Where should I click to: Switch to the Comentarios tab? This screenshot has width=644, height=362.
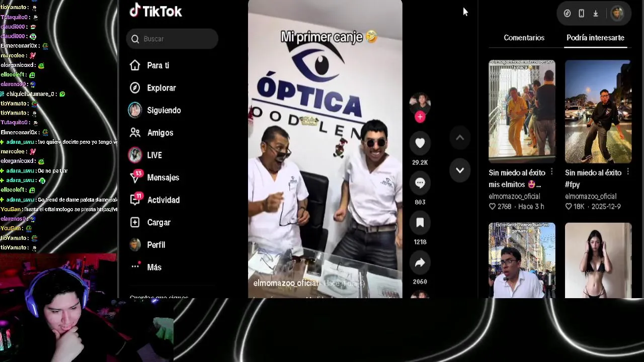point(524,38)
